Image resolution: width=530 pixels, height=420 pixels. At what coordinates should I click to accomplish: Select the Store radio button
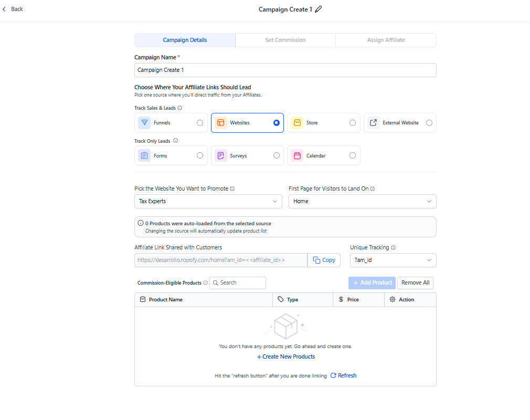(x=353, y=123)
